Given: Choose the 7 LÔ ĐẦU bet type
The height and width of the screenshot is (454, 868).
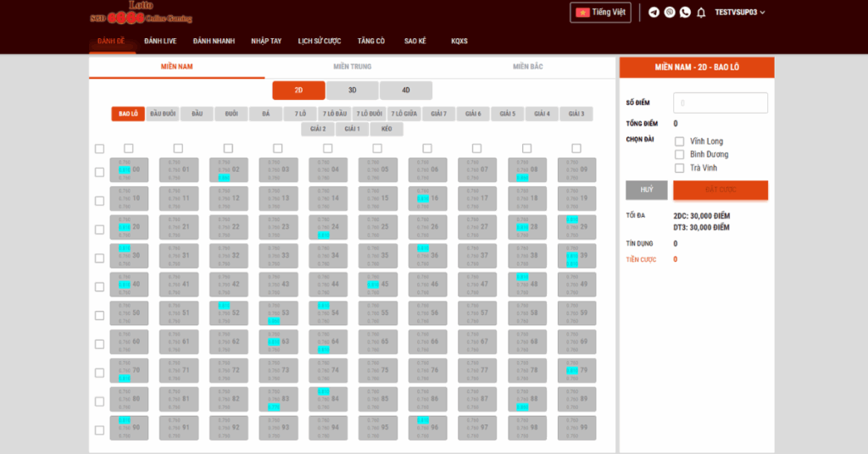Looking at the screenshot, I should [x=334, y=113].
